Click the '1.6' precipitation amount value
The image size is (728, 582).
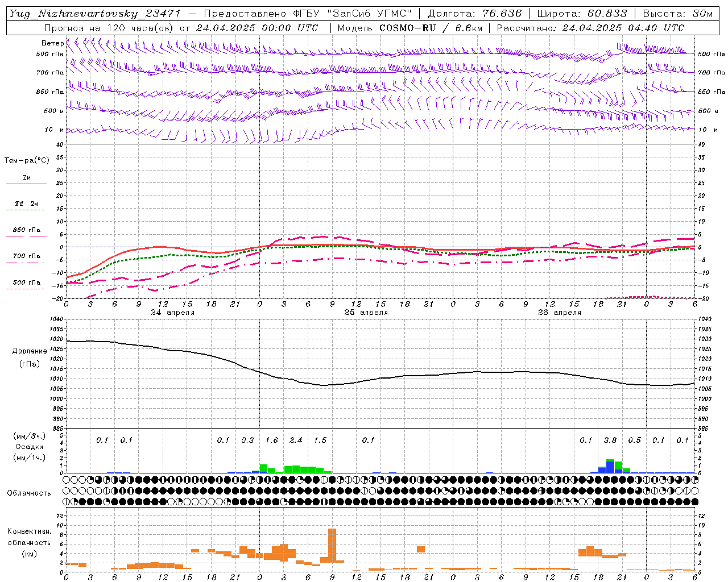[272, 440]
